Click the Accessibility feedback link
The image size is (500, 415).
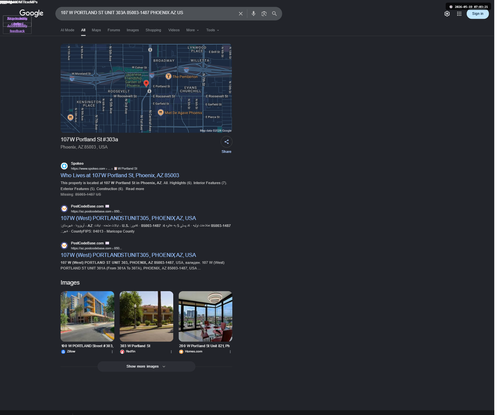tap(17, 28)
